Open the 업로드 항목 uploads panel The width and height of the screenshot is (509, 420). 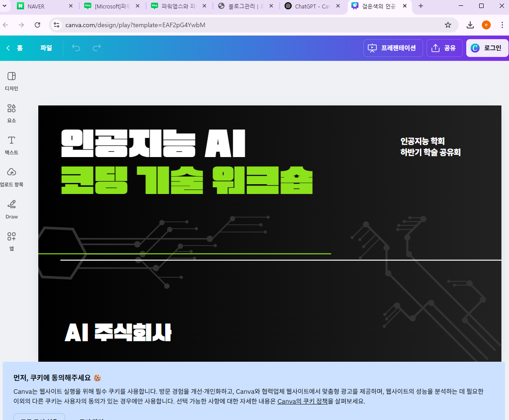click(12, 178)
